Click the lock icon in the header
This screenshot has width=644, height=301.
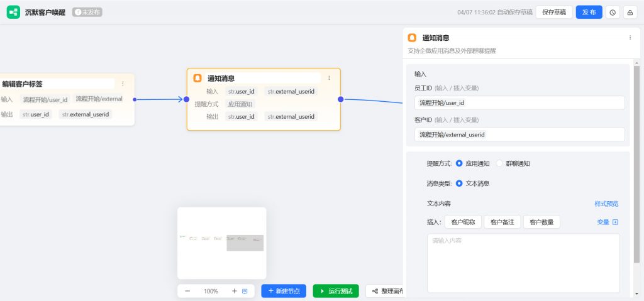point(630,13)
